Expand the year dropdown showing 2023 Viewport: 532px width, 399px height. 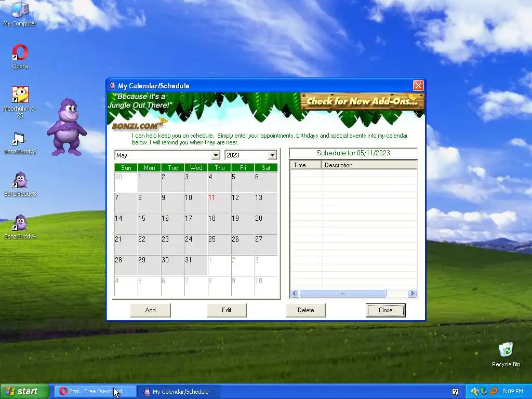pyautogui.click(x=272, y=155)
